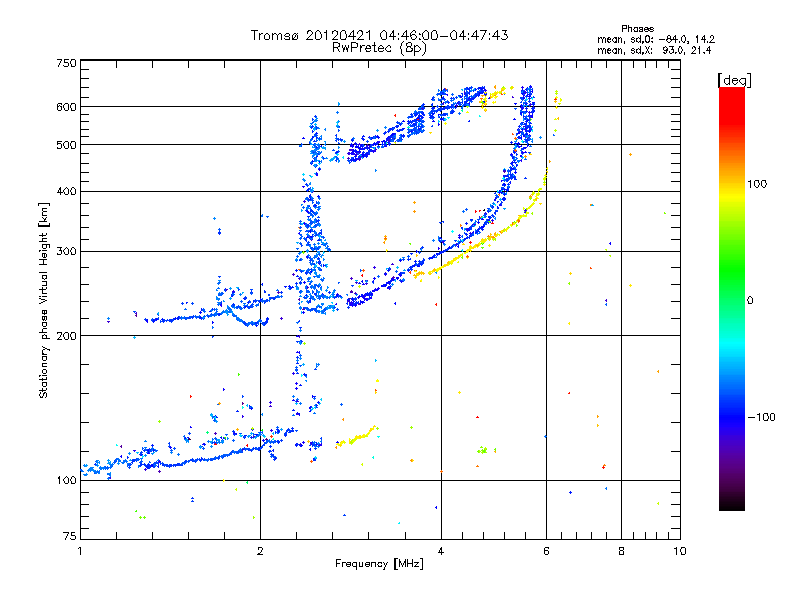Select the "mean, sd,O: -84.0, 14.2" line
The height and width of the screenshot is (600, 800).
656,39
